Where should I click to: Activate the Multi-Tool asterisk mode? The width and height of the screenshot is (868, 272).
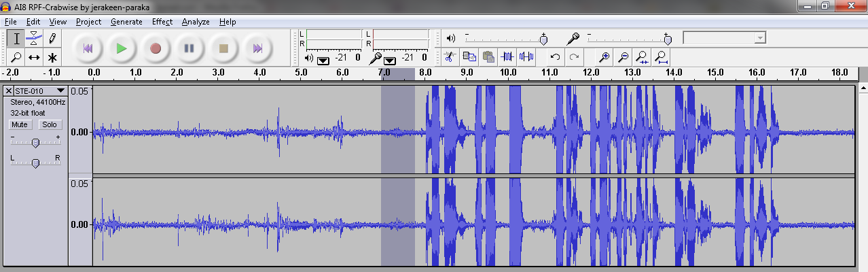(x=52, y=57)
